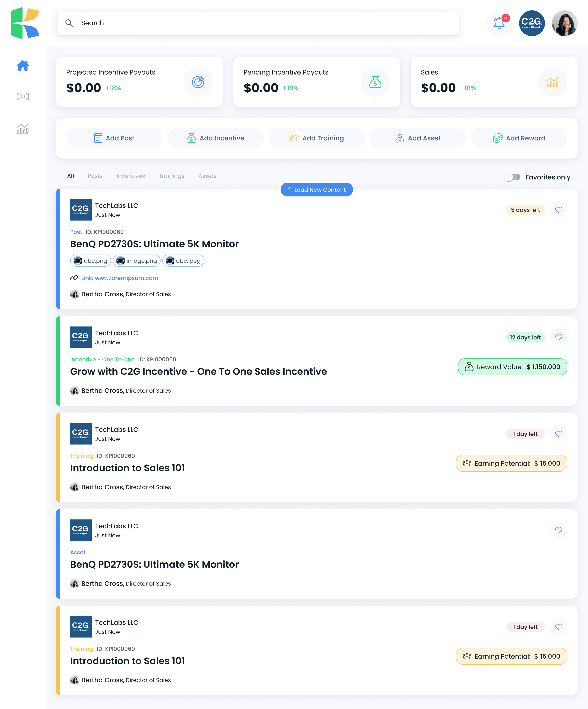Click the 12 days left tag
The width and height of the screenshot is (588, 709).
(x=525, y=337)
